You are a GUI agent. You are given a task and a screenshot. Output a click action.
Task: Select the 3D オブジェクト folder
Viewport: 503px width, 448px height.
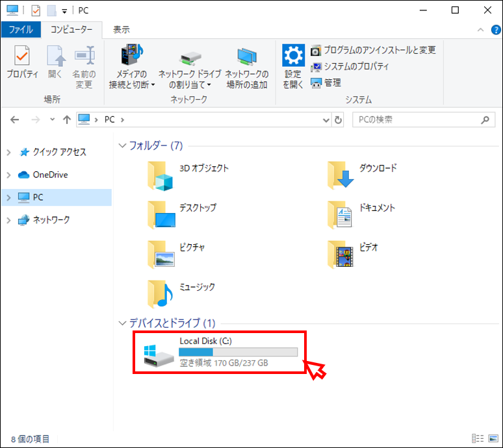point(188,176)
